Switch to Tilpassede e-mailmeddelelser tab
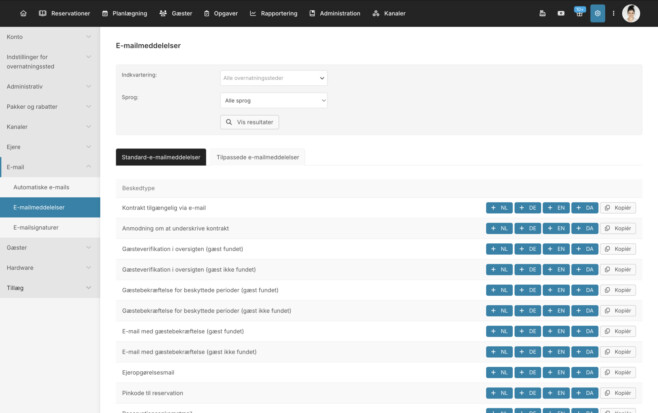This screenshot has width=658, height=413. click(x=258, y=157)
